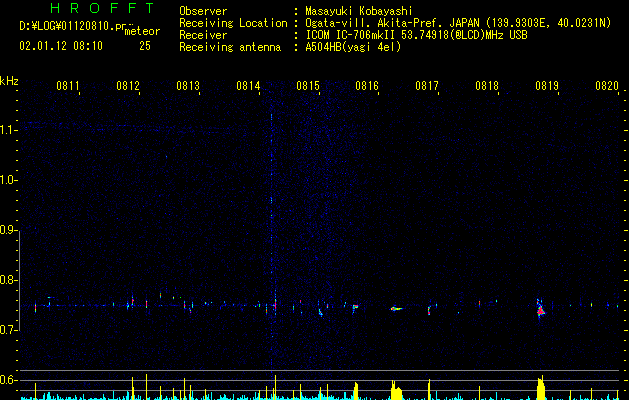
Task: Click the date stamp 02.01.12 08:10
Action: coord(61,46)
